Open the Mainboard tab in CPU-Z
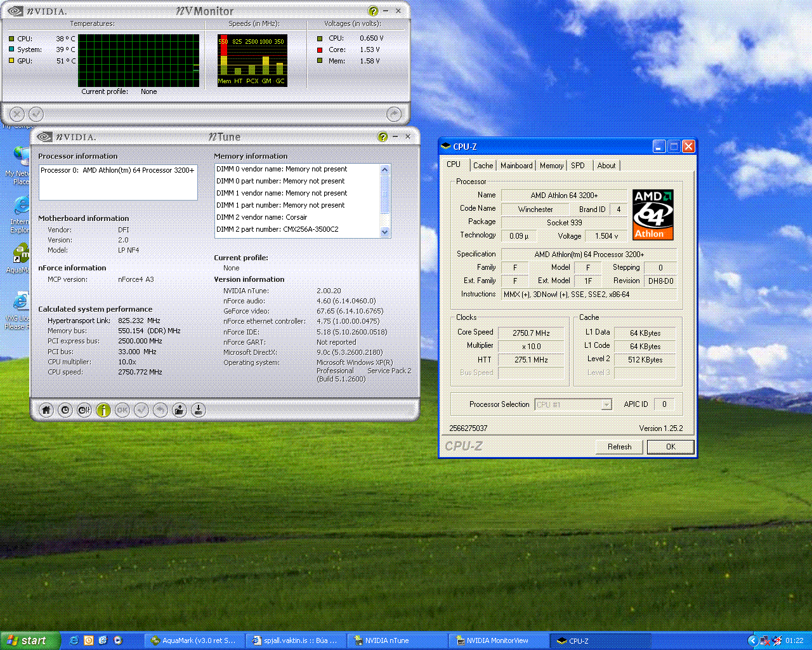Screen dimensions: 812x650 coord(516,165)
